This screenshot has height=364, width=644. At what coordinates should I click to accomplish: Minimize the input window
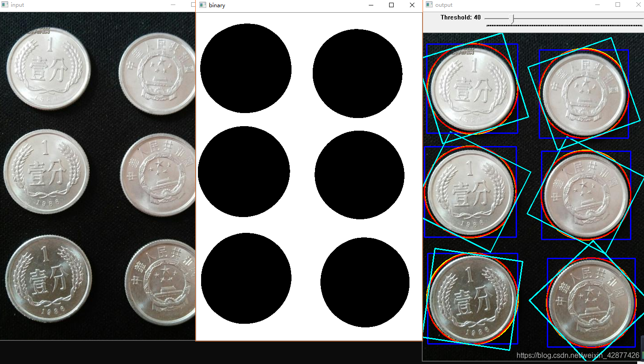coord(173,5)
